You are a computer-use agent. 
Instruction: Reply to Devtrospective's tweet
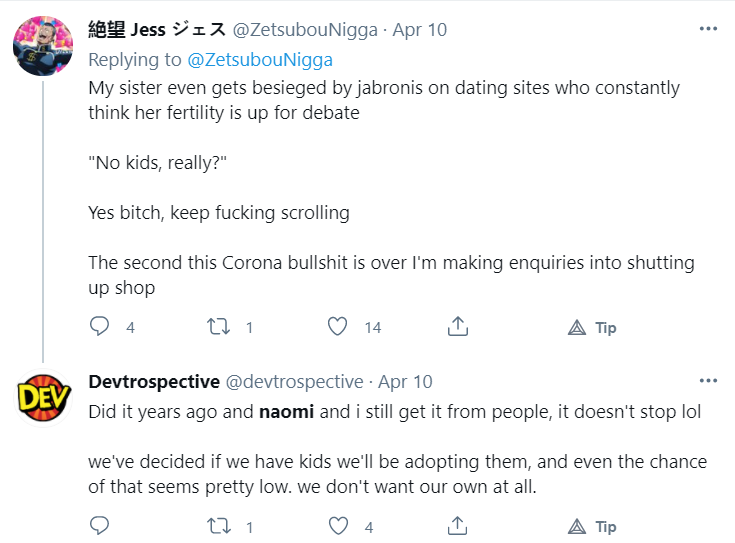point(99,526)
